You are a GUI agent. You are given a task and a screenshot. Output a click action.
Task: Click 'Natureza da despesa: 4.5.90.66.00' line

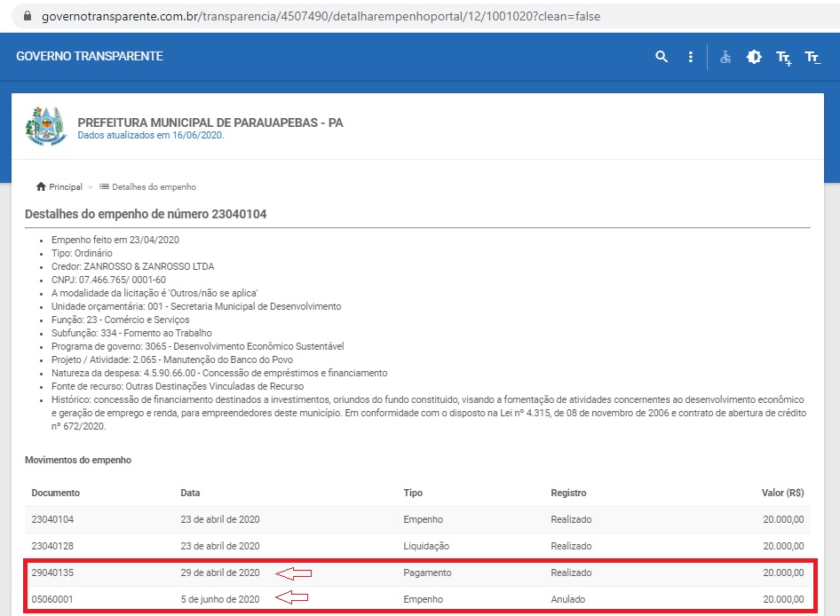tap(219, 374)
